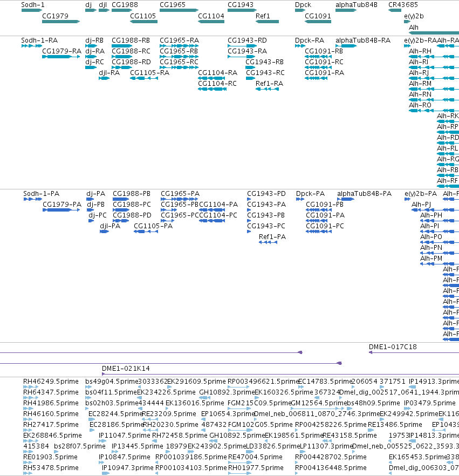Click the alphaTub84B gene label

[357, 5]
